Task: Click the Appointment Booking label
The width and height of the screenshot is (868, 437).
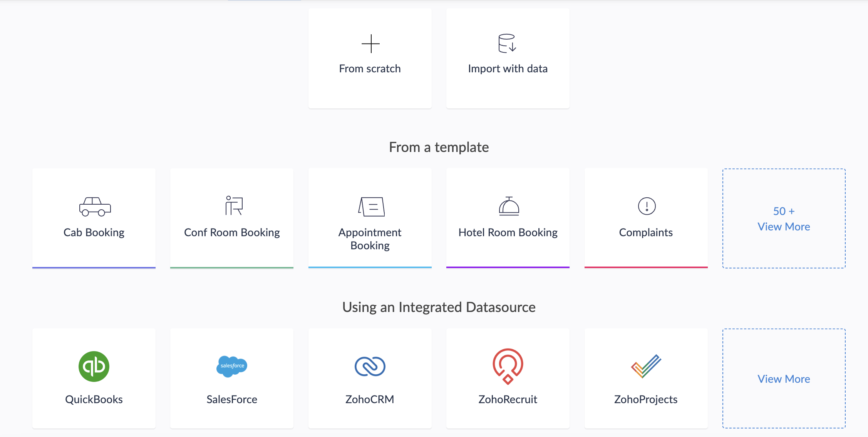Action: (370, 239)
